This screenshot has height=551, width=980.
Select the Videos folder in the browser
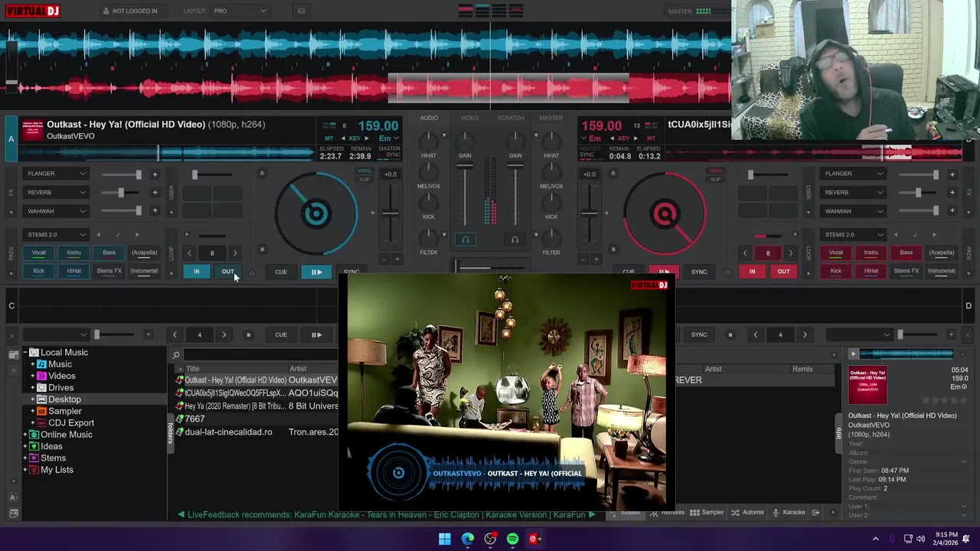[x=61, y=376]
